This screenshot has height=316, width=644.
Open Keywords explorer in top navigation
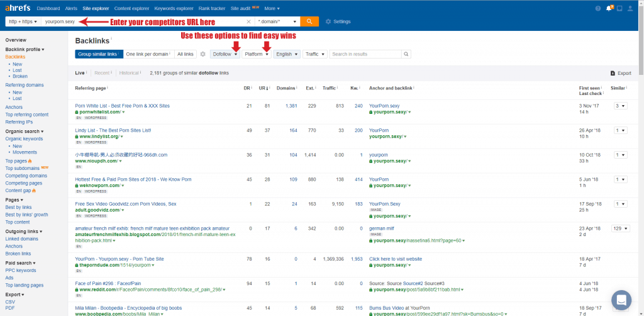click(x=174, y=8)
